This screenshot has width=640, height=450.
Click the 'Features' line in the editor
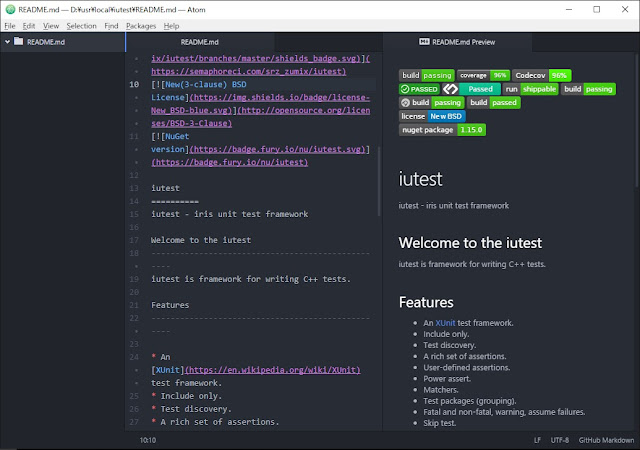coord(170,305)
